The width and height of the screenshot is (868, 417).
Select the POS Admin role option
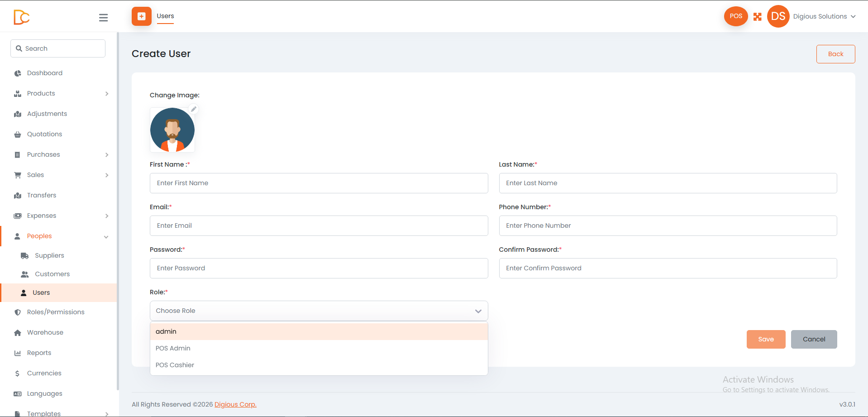[x=319, y=348]
